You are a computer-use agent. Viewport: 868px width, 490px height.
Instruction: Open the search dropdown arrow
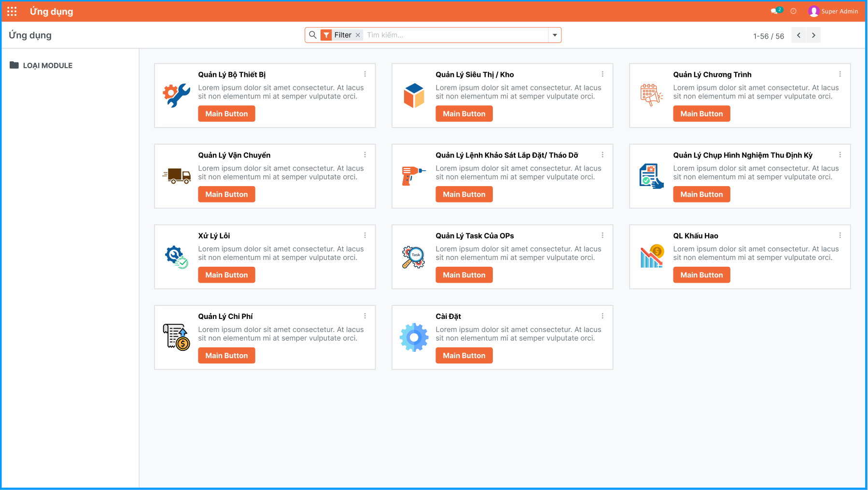[554, 35]
